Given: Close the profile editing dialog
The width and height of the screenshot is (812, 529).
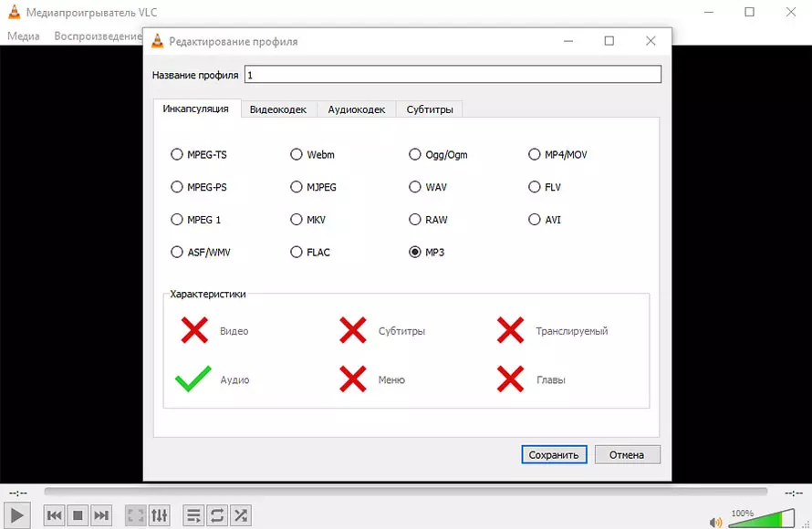Looking at the screenshot, I should point(651,41).
